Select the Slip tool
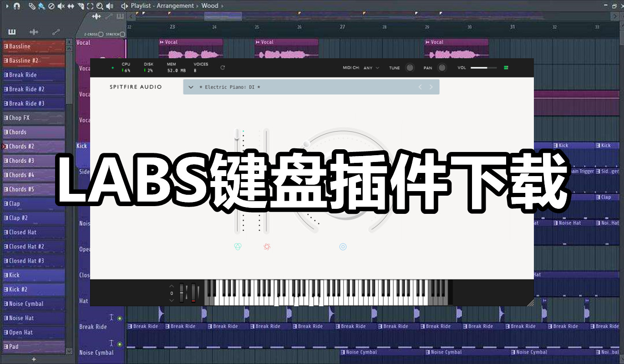Image resolution: width=624 pixels, height=364 pixels. tap(71, 6)
